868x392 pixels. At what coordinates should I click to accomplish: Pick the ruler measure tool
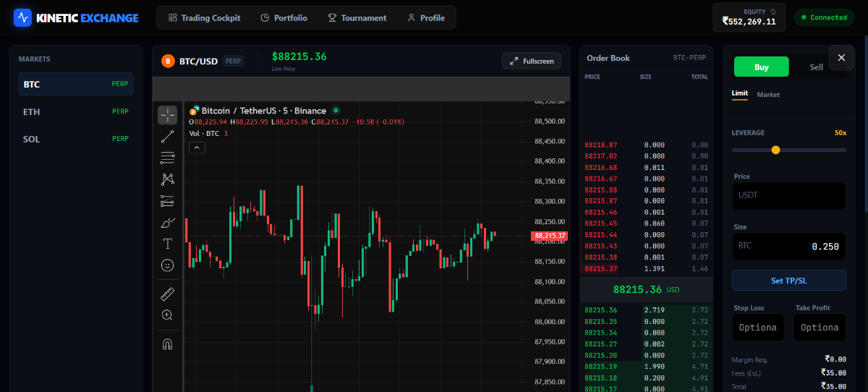(167, 294)
